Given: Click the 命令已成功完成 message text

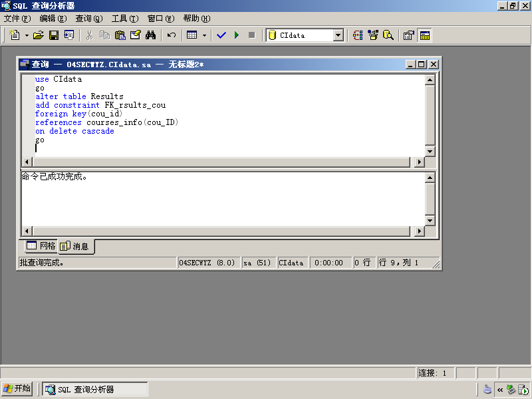Looking at the screenshot, I should [55, 176].
